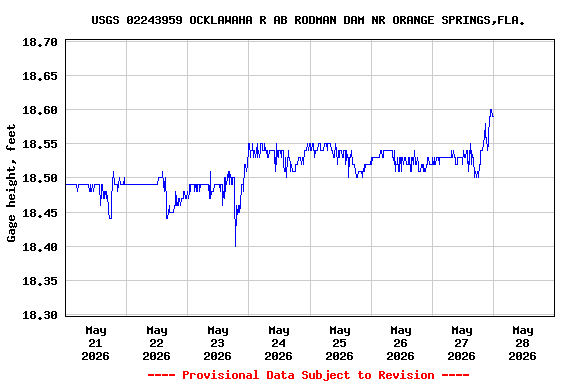Click the May 23 2026 date label
Screen dimensions: 576x384
point(217,343)
